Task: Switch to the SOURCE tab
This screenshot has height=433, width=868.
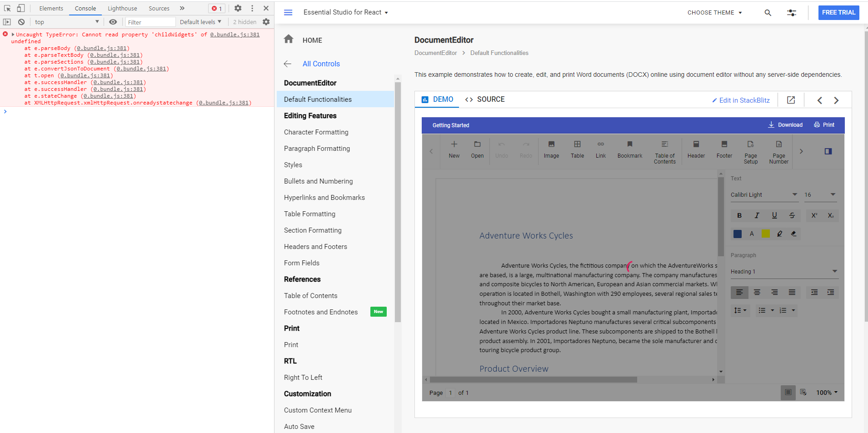Action: 485,100
